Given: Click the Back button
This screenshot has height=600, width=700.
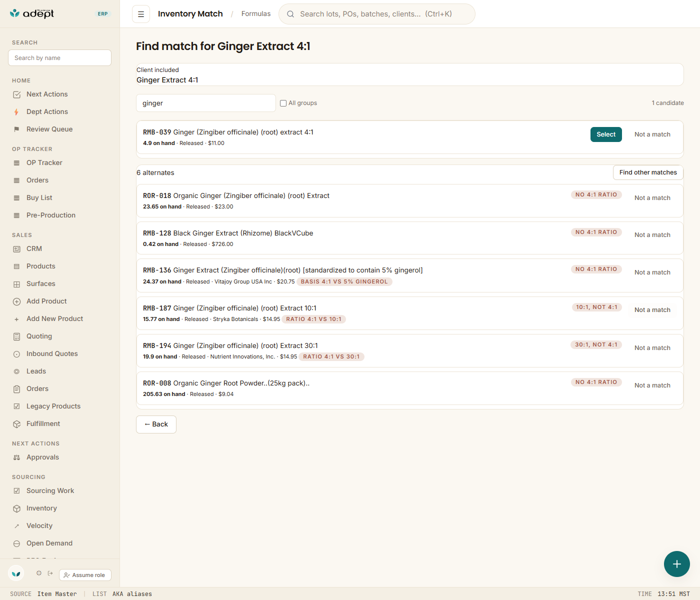Looking at the screenshot, I should (156, 424).
